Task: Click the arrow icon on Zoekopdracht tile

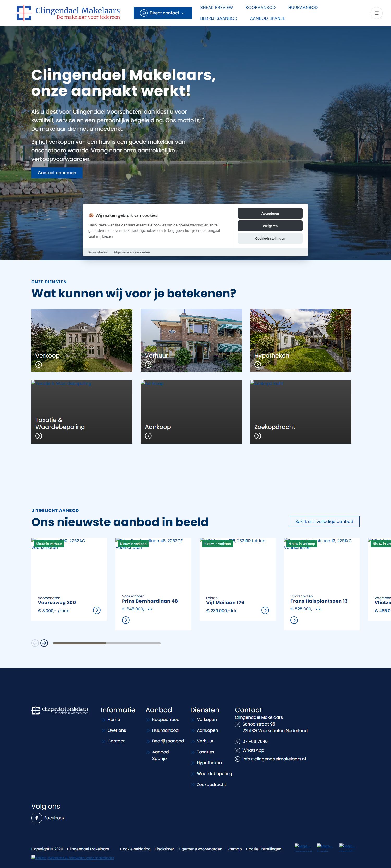Action: tap(258, 436)
